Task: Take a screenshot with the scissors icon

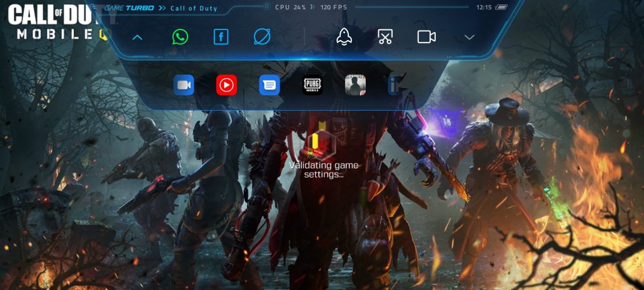Action: tap(385, 37)
